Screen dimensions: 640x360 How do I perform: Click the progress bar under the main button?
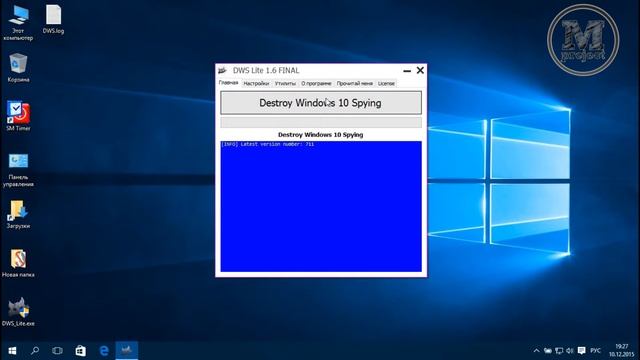(321, 122)
